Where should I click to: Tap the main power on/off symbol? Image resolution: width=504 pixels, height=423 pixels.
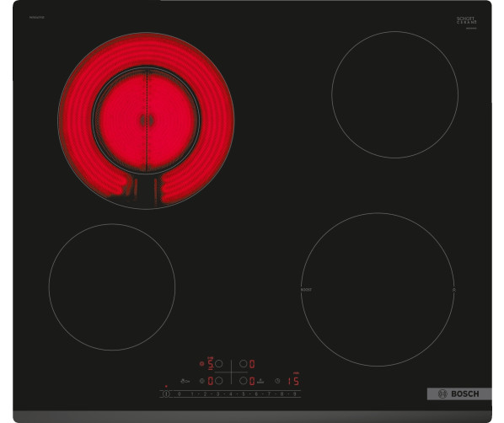(166, 394)
